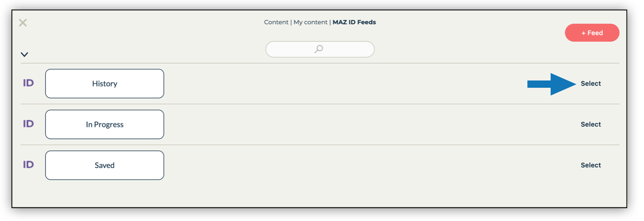Image resolution: width=644 pixels, height=221 pixels.
Task: Collapse the list with the chevron arrow
Action: pos(25,55)
